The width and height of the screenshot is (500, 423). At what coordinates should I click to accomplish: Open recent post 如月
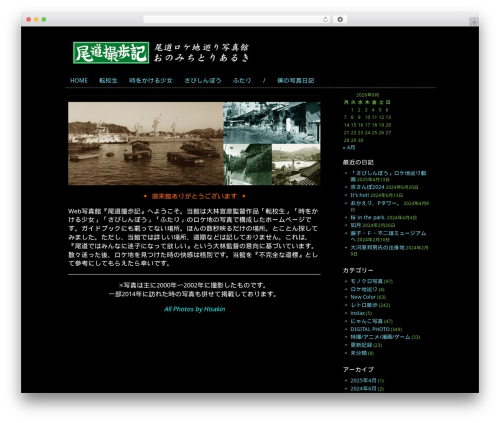pyautogui.click(x=356, y=225)
